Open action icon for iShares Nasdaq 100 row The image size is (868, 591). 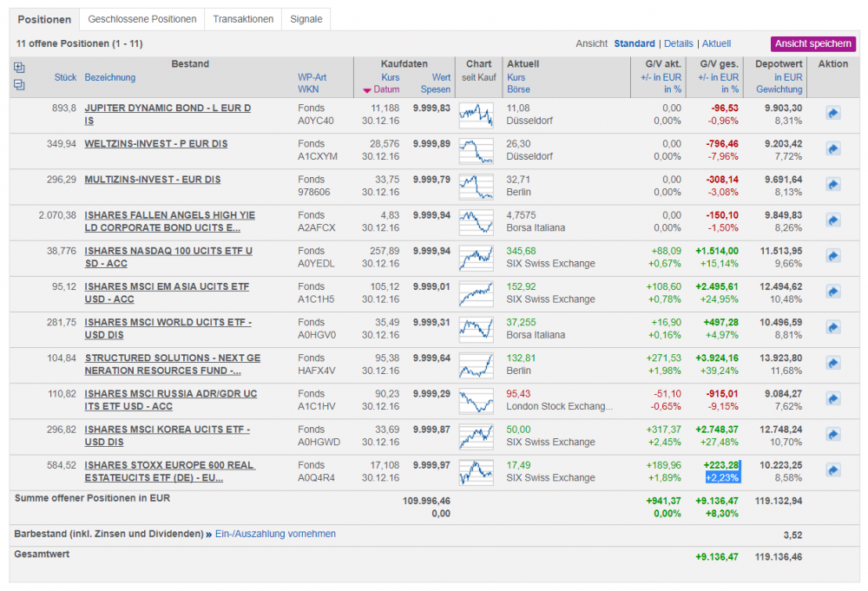tap(832, 256)
